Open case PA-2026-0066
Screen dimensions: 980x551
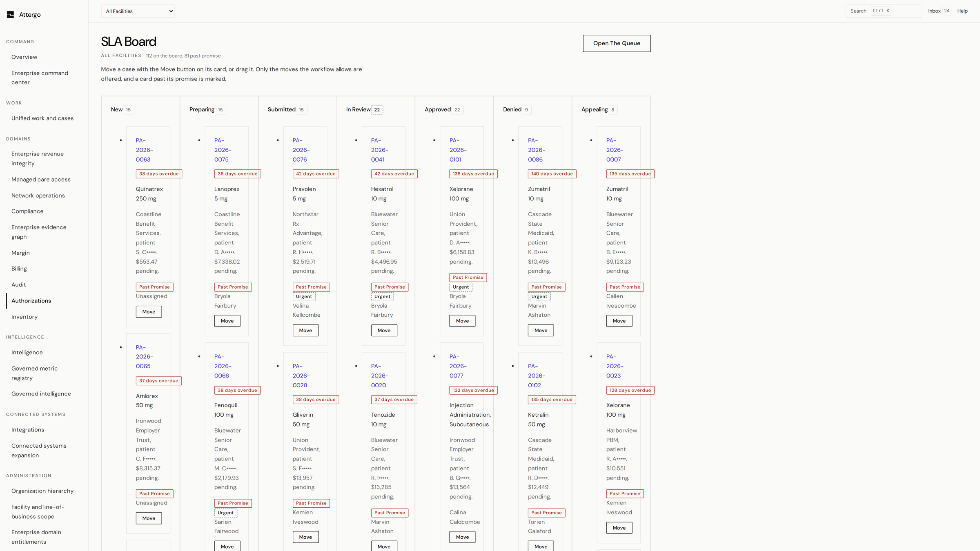(223, 366)
